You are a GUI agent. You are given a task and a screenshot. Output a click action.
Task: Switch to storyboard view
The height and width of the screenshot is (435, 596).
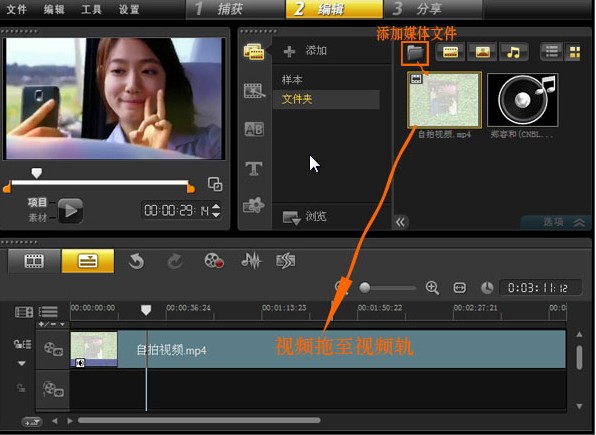[34, 261]
